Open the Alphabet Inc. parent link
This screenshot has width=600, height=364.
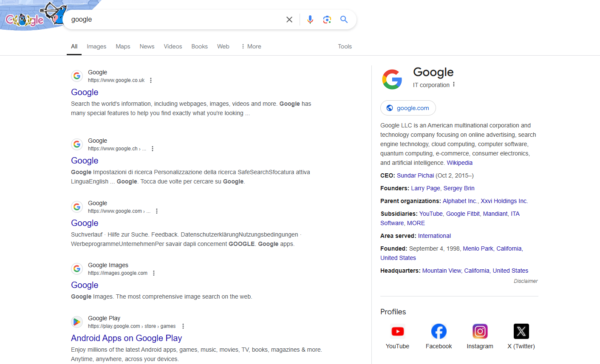click(x=460, y=201)
